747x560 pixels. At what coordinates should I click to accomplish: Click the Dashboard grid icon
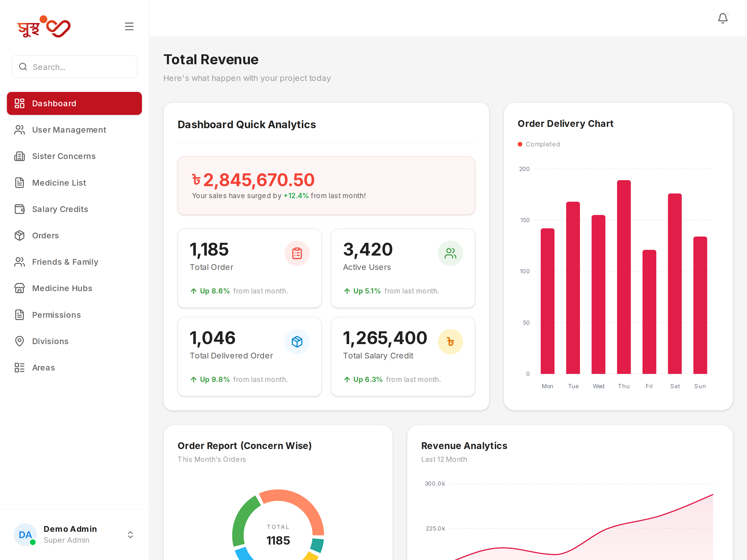pyautogui.click(x=20, y=103)
